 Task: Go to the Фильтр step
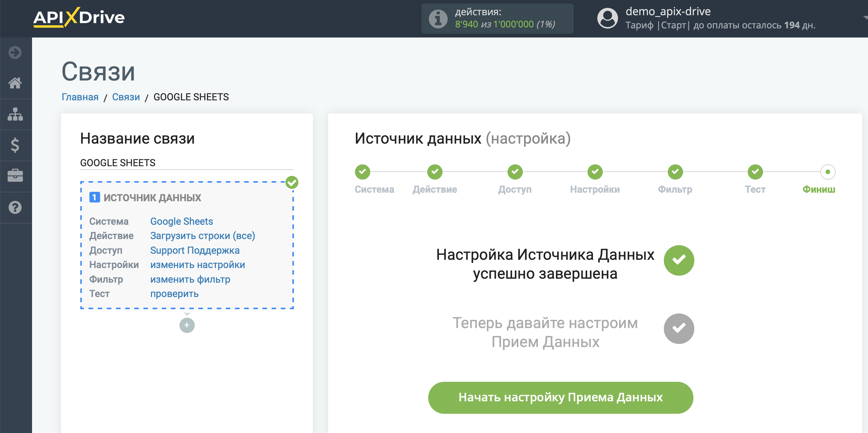tap(675, 172)
